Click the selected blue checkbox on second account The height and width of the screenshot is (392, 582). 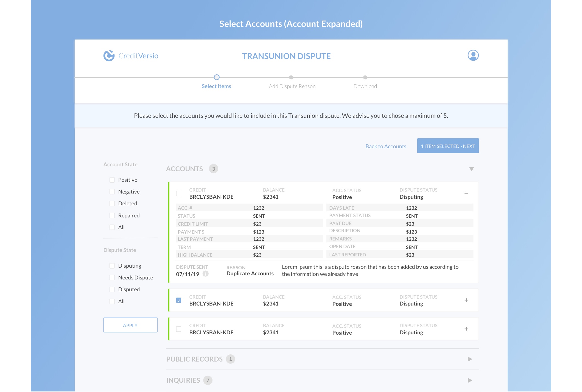(x=178, y=300)
